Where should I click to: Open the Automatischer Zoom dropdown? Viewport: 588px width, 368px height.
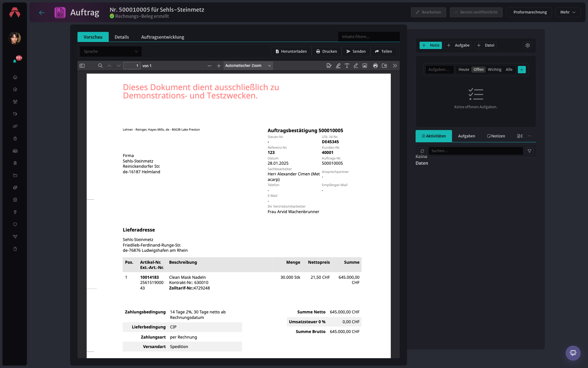pos(248,66)
